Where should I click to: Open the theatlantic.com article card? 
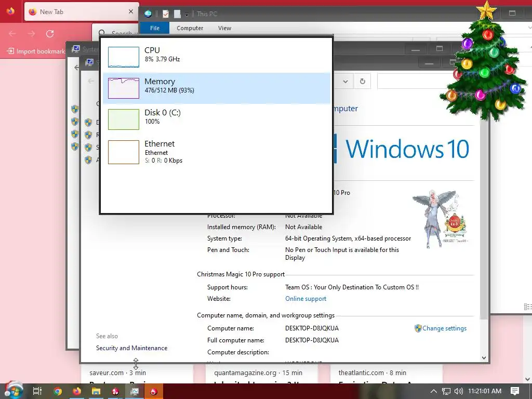386,374
